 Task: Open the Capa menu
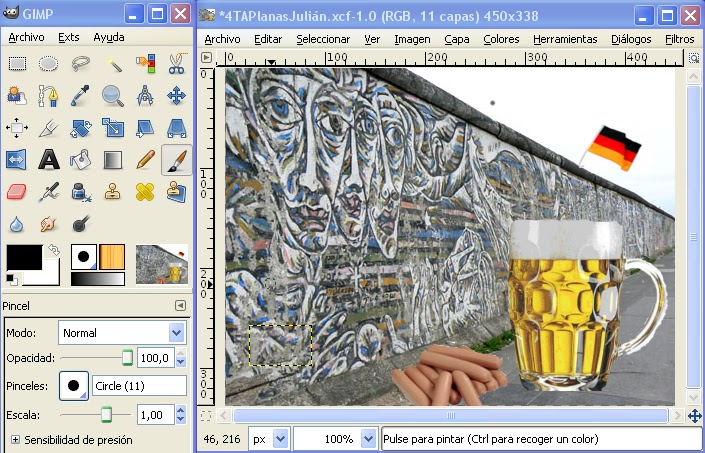(457, 40)
